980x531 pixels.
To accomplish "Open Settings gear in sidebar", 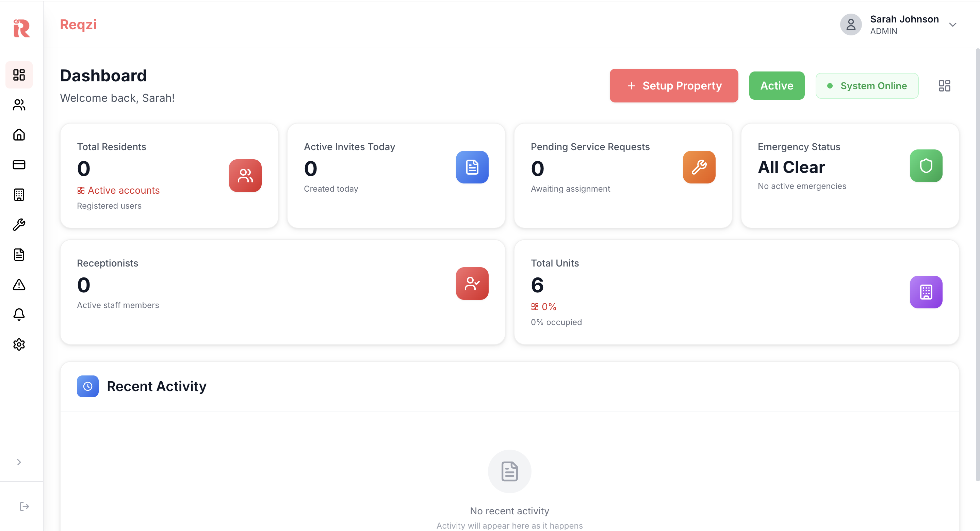I will pos(19,344).
